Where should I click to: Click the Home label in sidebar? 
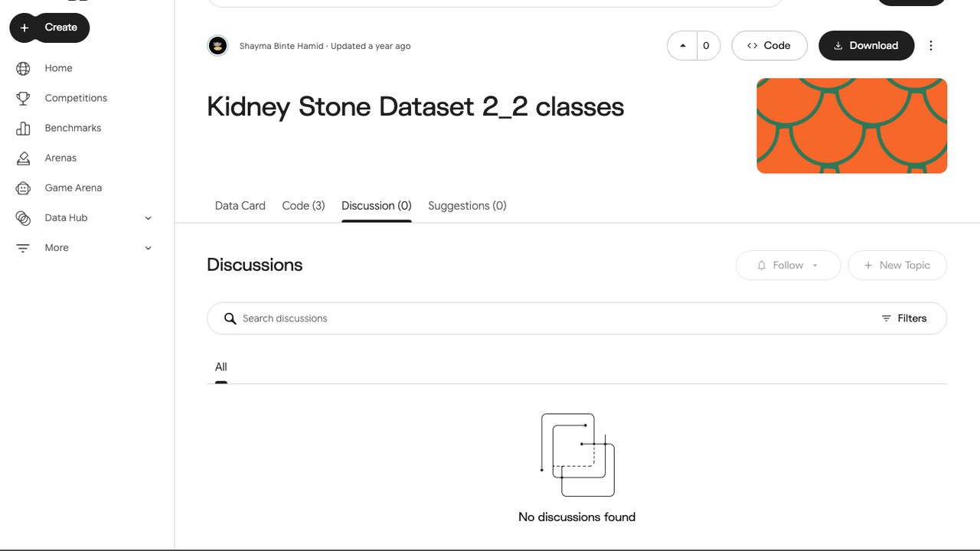[59, 68]
